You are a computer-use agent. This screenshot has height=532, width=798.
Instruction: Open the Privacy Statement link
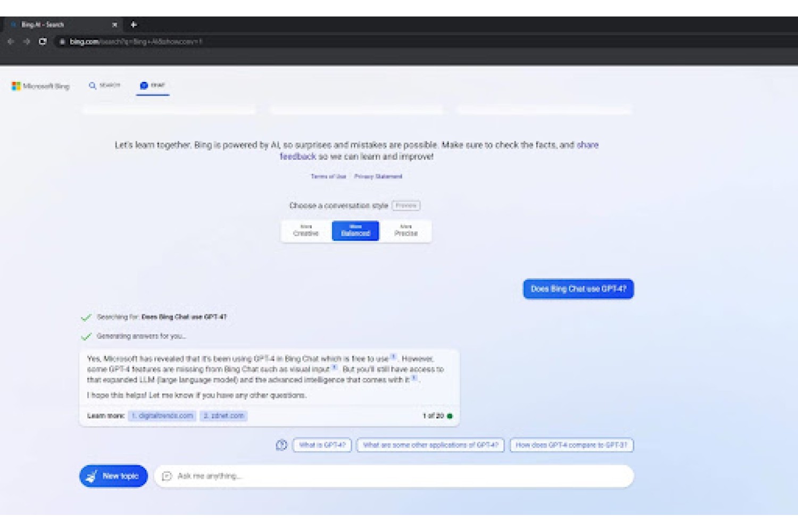[378, 176]
